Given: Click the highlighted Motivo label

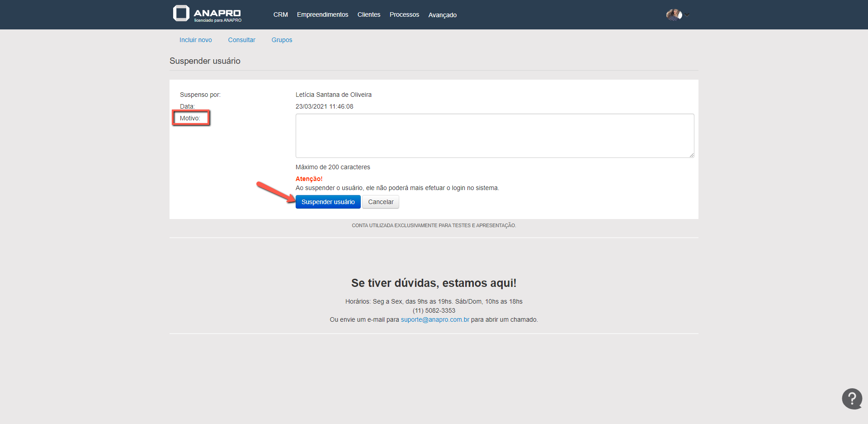Looking at the screenshot, I should [190, 118].
